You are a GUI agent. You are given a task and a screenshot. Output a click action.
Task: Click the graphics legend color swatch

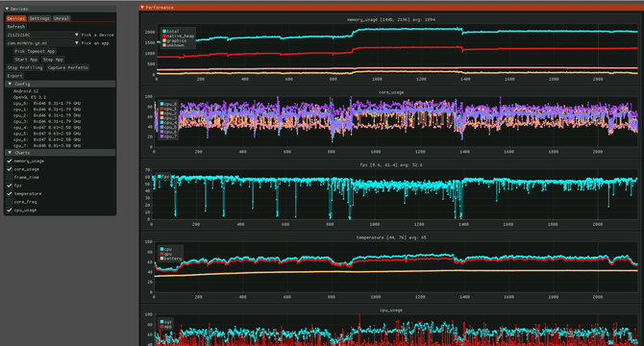click(164, 40)
